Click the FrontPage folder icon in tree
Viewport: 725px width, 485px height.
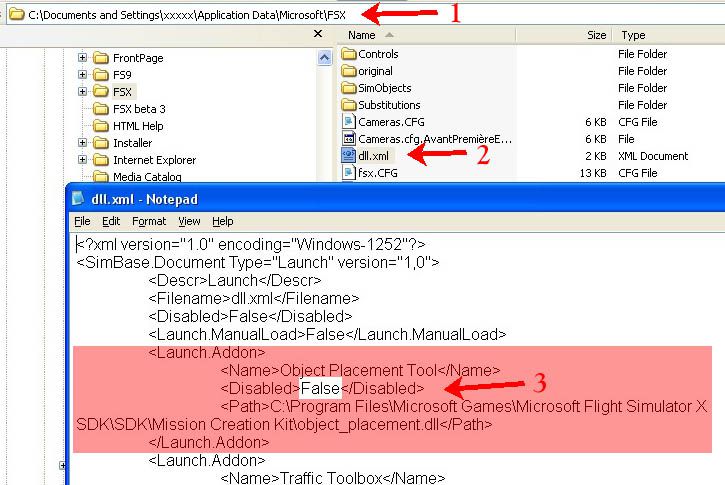[x=100, y=58]
